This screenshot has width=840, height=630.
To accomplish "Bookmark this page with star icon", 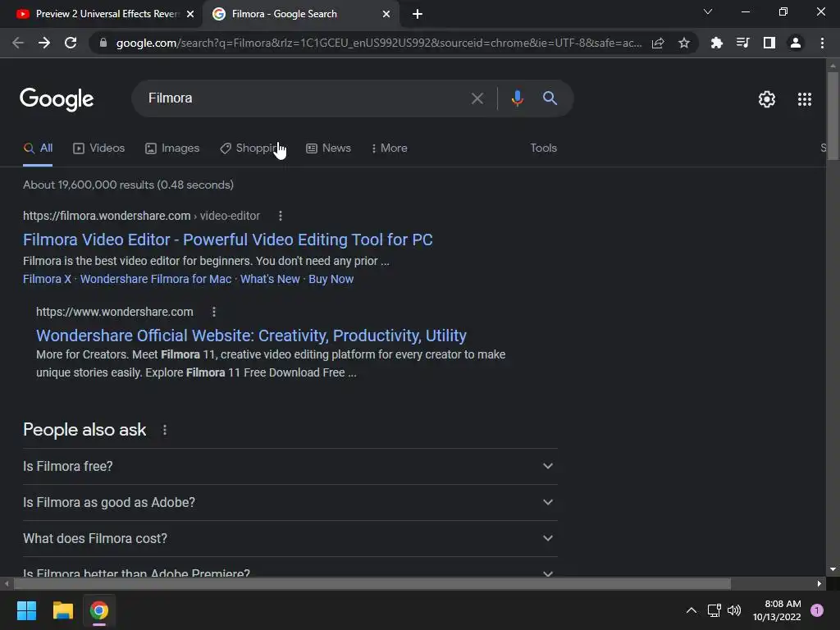I will point(683,43).
